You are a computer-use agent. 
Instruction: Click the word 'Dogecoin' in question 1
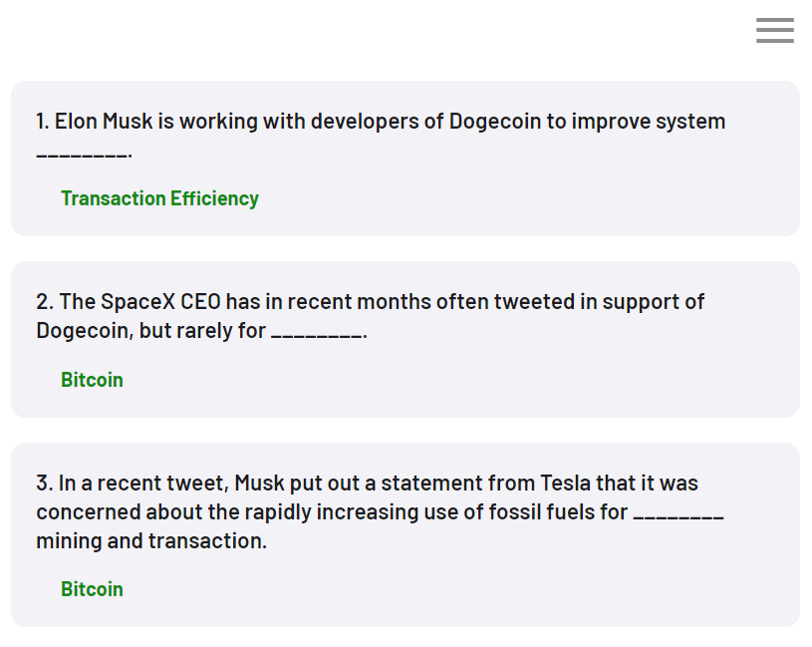(494, 122)
